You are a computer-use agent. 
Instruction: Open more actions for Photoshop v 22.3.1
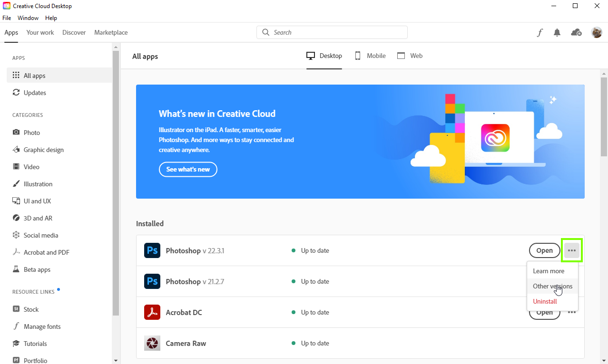pyautogui.click(x=572, y=250)
